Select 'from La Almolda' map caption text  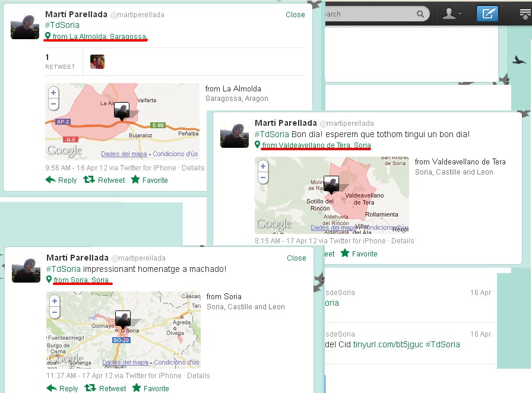pyautogui.click(x=233, y=88)
